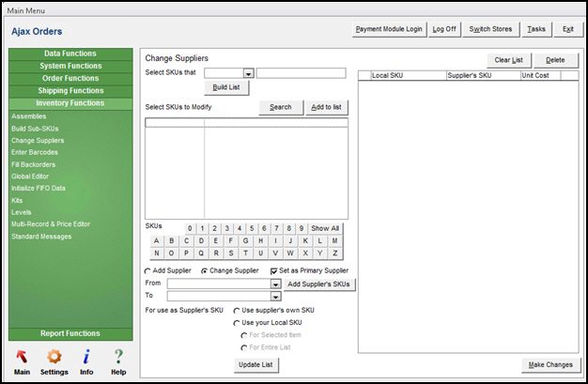Open Settings gear icon
Viewport: 588px width, 384px height.
point(54,357)
